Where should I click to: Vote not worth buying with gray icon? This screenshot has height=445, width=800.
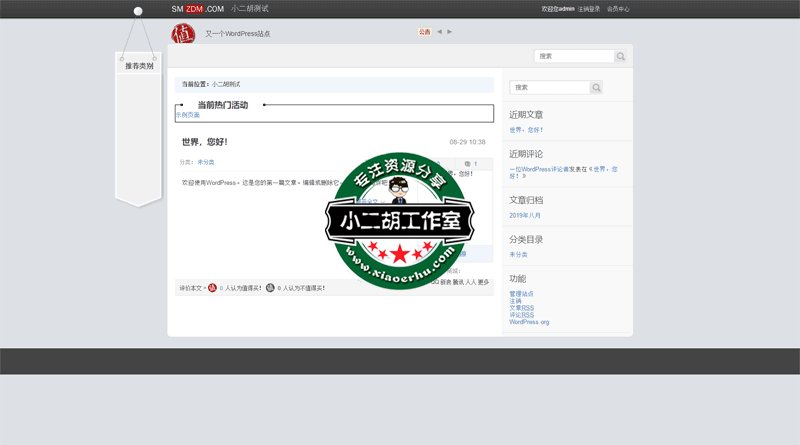pos(270,288)
